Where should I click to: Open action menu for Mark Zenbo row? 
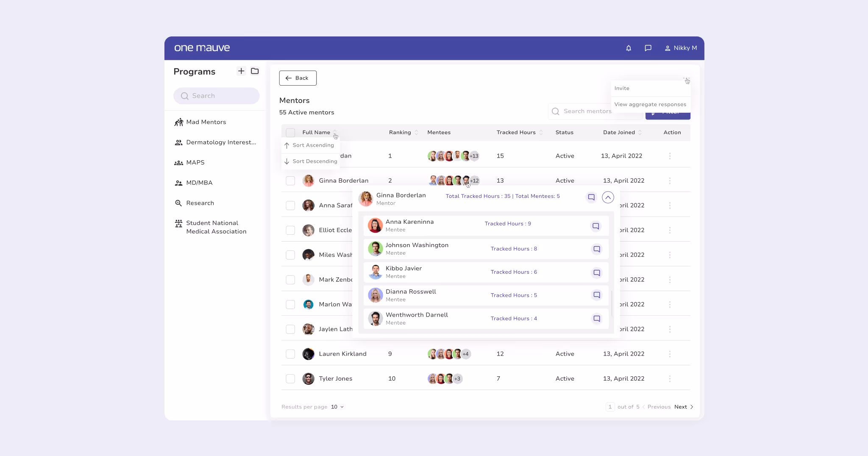click(670, 280)
